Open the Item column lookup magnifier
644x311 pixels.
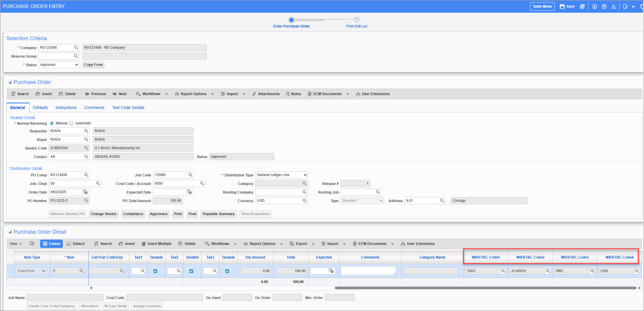82,271
